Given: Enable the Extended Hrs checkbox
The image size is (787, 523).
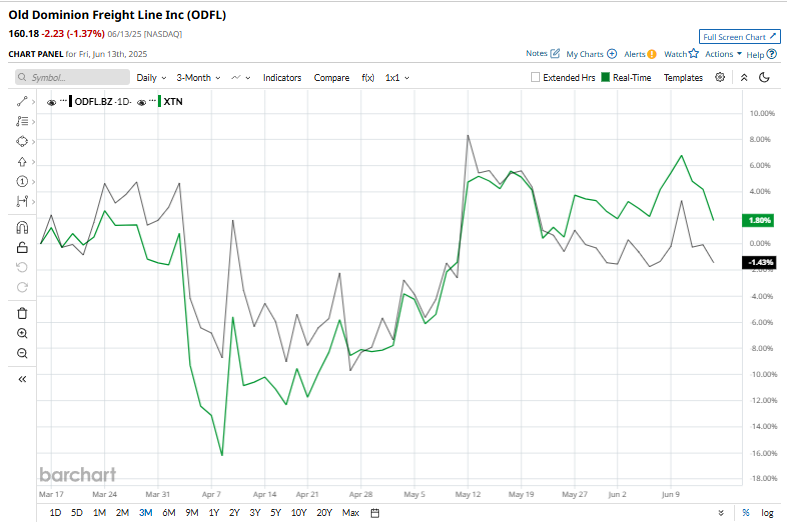Looking at the screenshot, I should coord(536,77).
